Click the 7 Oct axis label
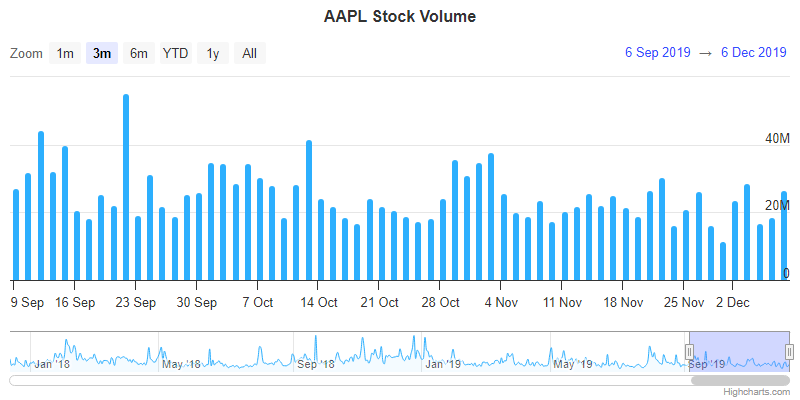Screen dimensions: 800x400 (258, 303)
